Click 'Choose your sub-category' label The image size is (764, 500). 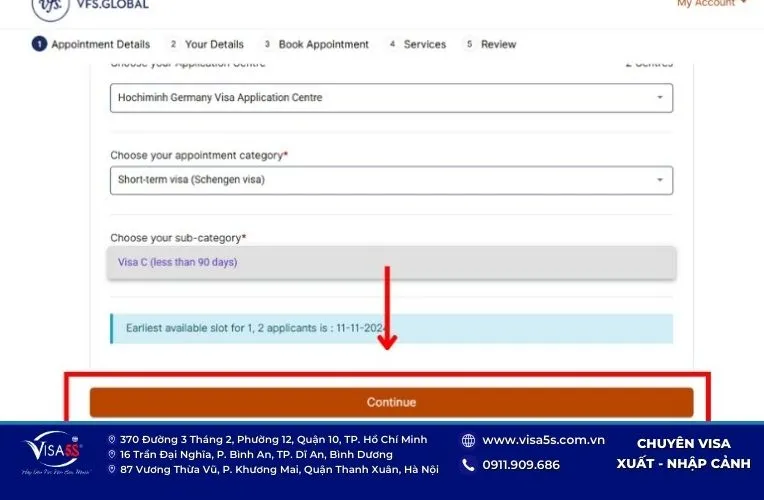pyautogui.click(x=178, y=238)
